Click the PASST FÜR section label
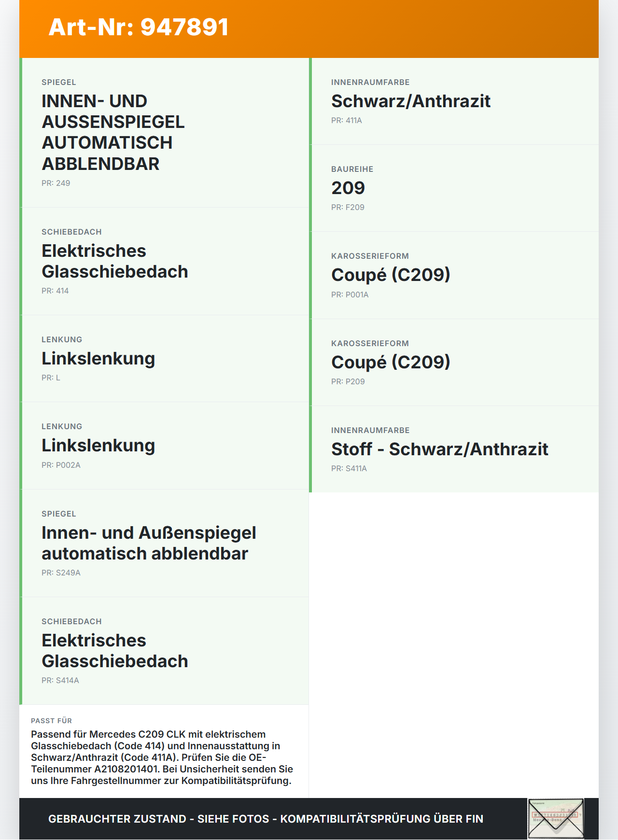618x840 pixels. click(51, 721)
